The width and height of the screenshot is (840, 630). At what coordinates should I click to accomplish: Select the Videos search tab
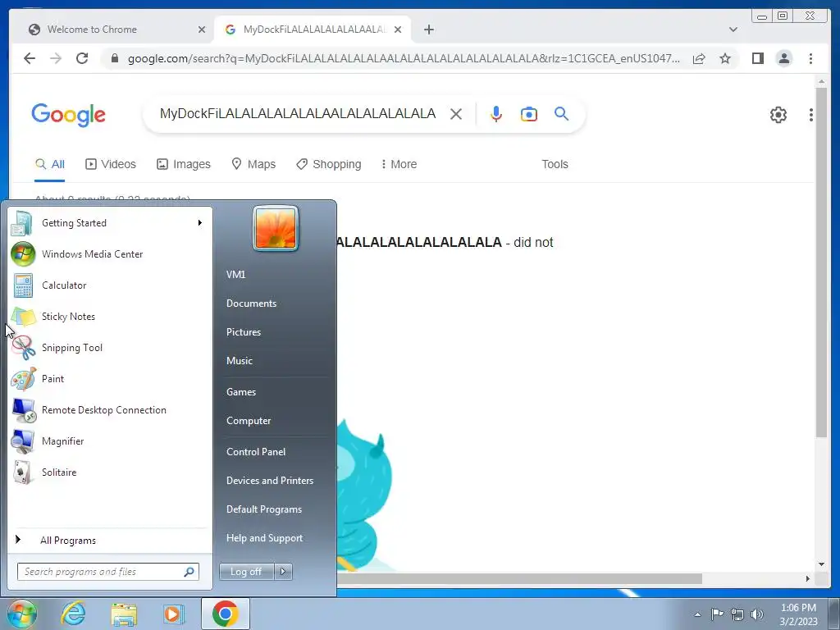tap(111, 164)
